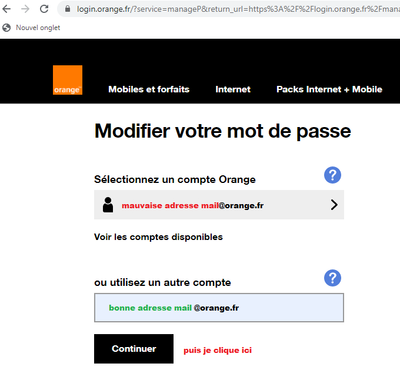
Task: Click the padlock icon in the address bar
Action: point(68,9)
